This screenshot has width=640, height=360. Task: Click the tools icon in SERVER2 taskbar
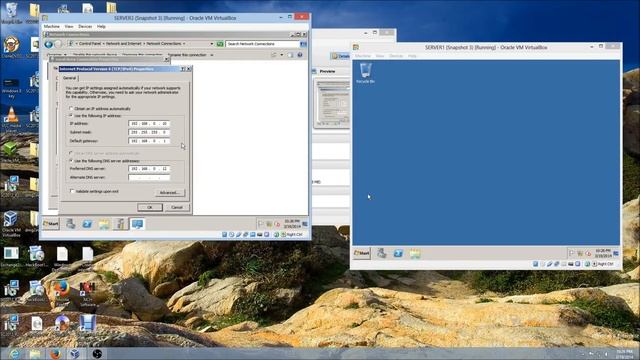tap(120, 224)
